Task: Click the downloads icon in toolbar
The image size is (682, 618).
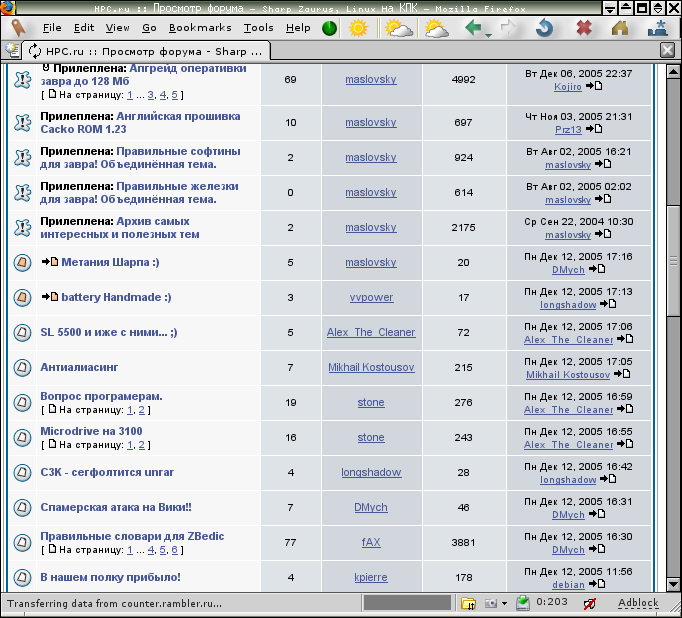Action: point(657,28)
